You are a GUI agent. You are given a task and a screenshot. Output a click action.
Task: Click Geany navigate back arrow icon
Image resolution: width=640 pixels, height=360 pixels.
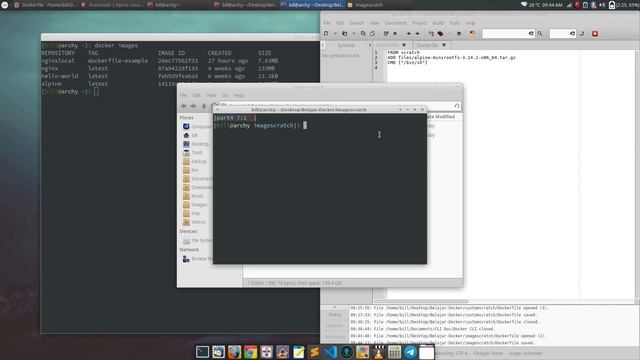[x=409, y=33]
